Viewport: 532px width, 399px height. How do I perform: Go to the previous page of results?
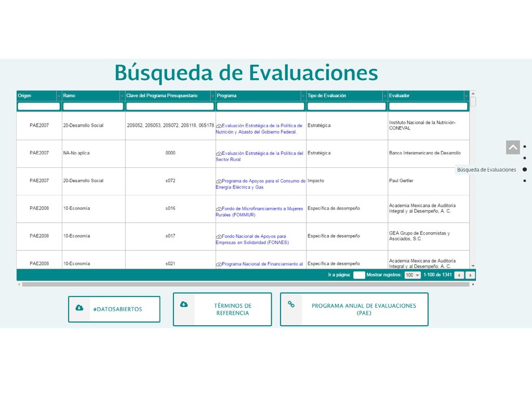(459, 275)
